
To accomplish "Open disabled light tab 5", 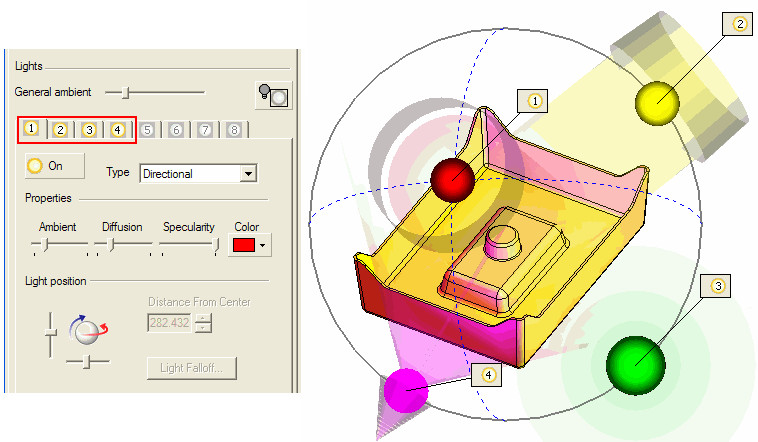I will [x=147, y=130].
